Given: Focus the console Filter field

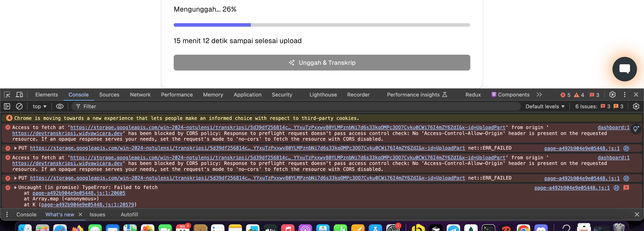Looking at the screenshot, I should click(296, 106).
